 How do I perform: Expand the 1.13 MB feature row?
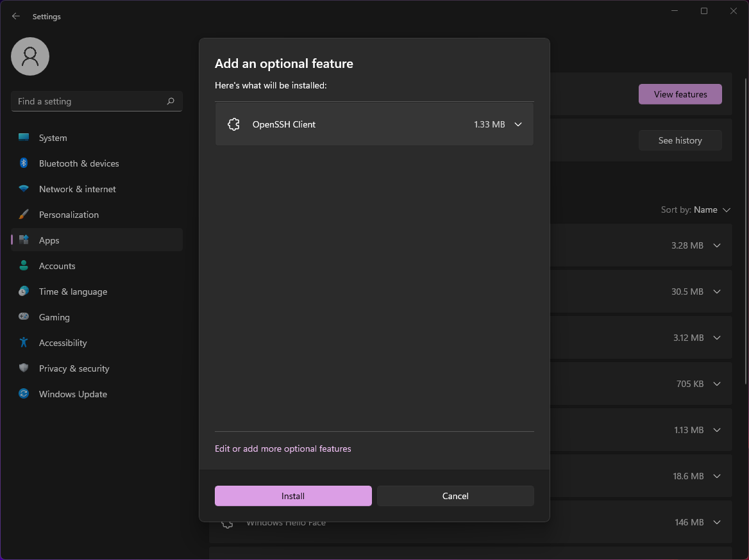tap(717, 430)
